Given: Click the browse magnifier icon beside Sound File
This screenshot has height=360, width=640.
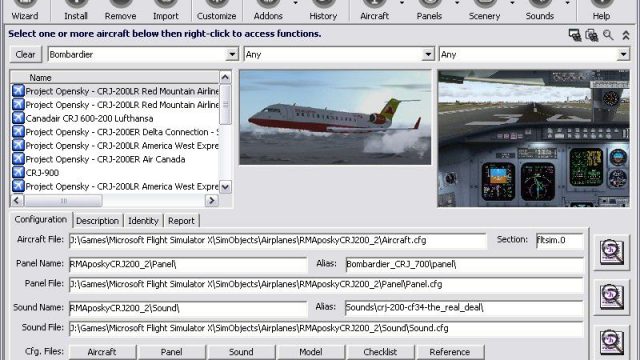Looking at the screenshot, I should (x=611, y=342).
